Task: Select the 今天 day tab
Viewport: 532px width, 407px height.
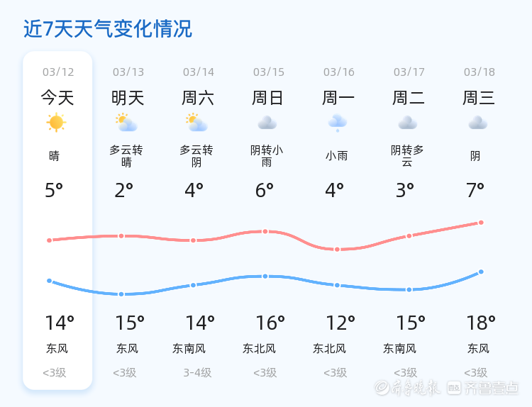Action: pos(57,98)
